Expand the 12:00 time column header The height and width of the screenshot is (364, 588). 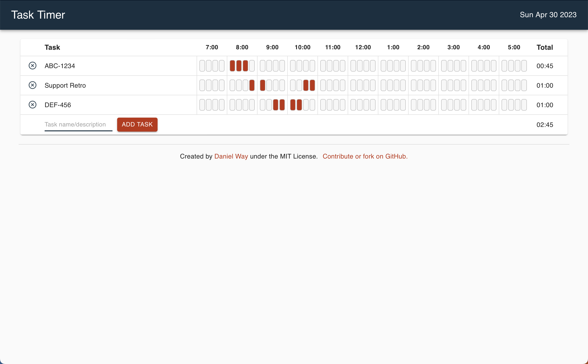coord(363,47)
